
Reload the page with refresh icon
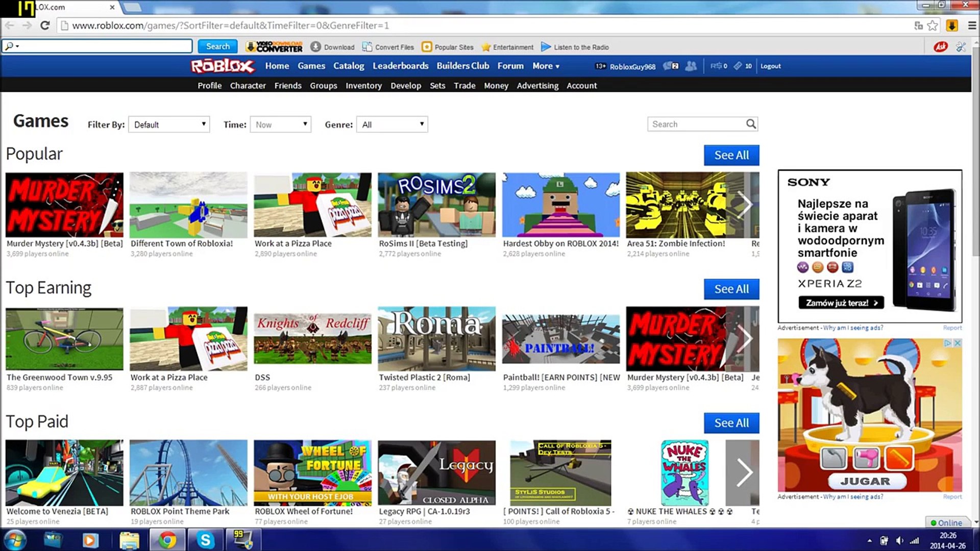(45, 26)
